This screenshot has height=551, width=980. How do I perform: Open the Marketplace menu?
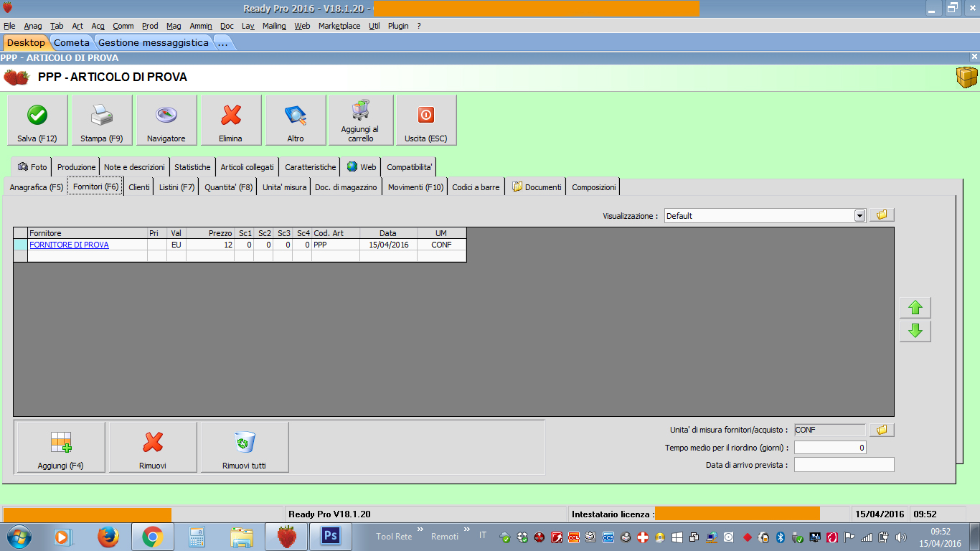pyautogui.click(x=339, y=26)
